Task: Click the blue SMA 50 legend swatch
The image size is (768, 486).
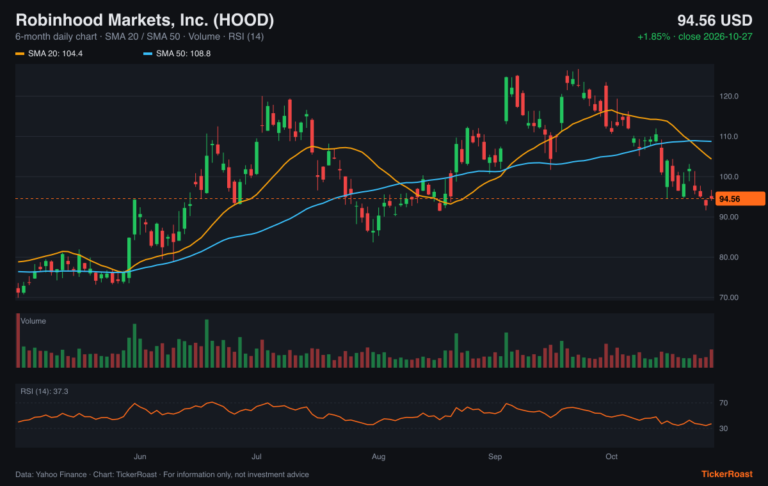Action: coord(147,53)
